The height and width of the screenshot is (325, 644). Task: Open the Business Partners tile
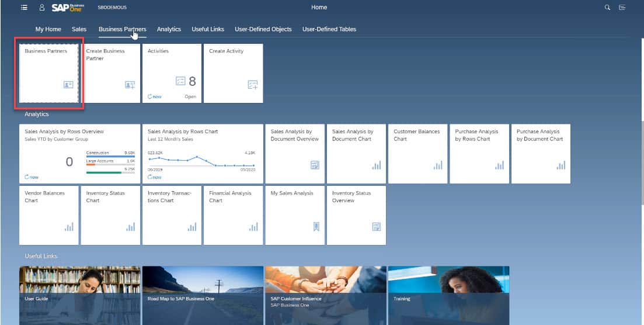(49, 73)
